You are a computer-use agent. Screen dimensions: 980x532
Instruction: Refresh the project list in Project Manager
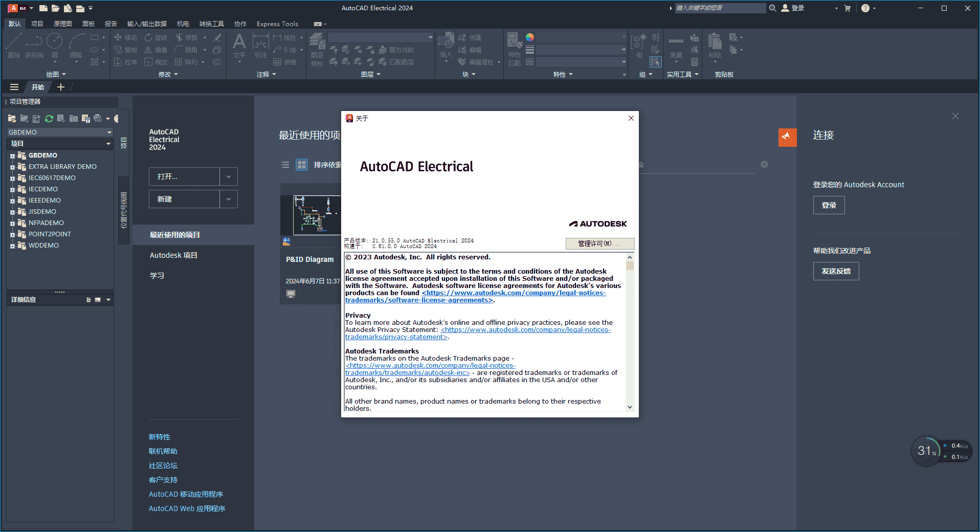[49, 118]
